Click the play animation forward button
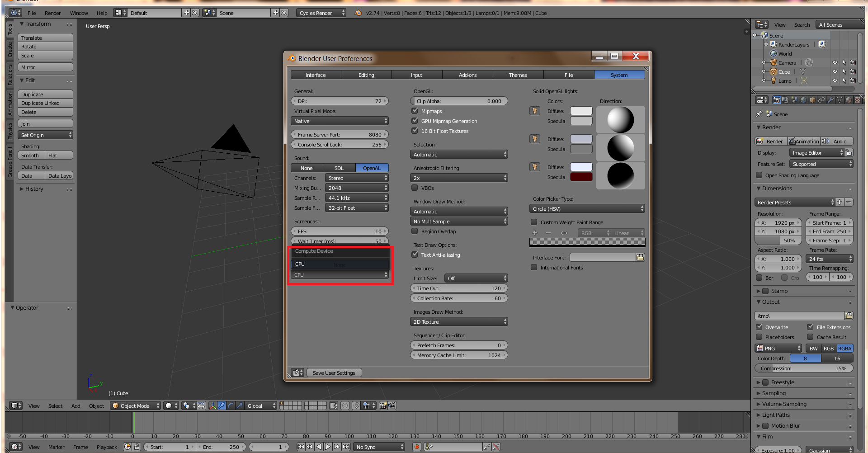 pyautogui.click(x=328, y=447)
